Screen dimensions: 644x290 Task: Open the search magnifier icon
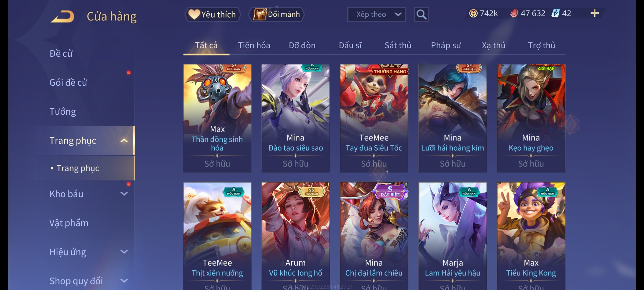click(x=421, y=15)
